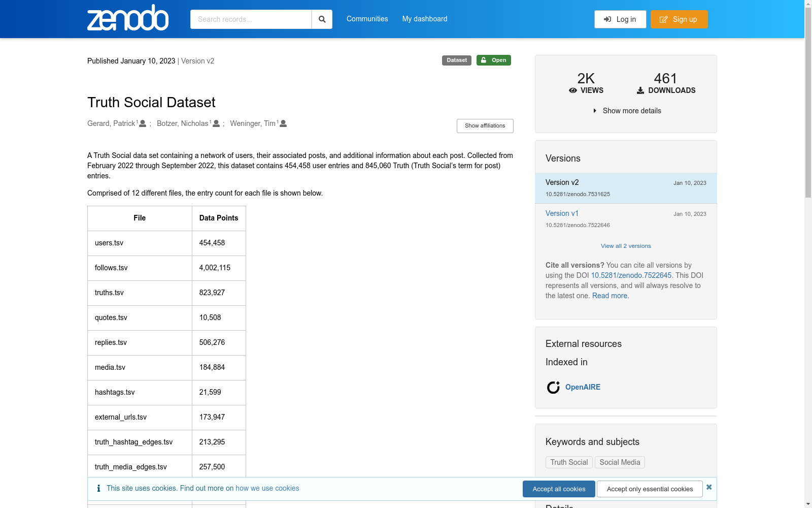Open author Weninger, Tim
This screenshot has height=508, width=812.
(253, 123)
